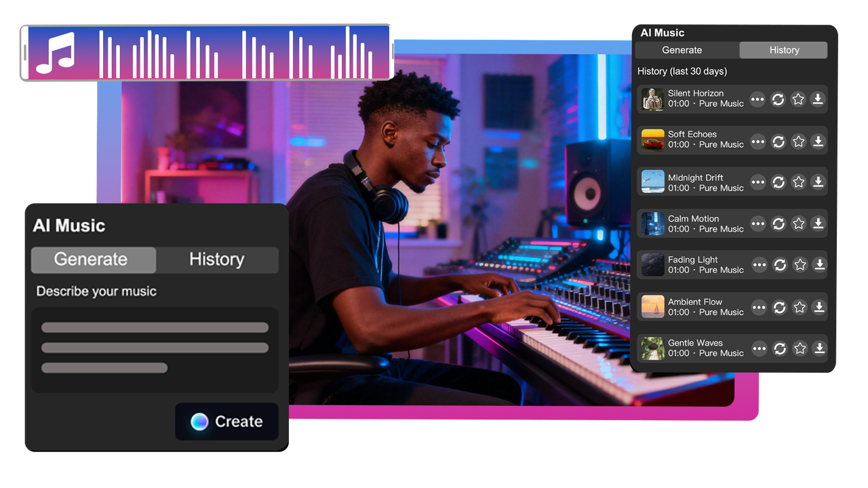Regenerate the Soft Echoes track
The image size is (868, 488).
coord(778,141)
